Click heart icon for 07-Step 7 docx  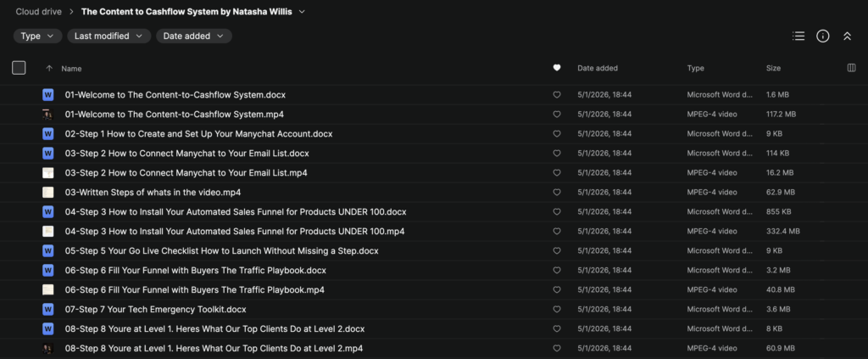(x=557, y=309)
